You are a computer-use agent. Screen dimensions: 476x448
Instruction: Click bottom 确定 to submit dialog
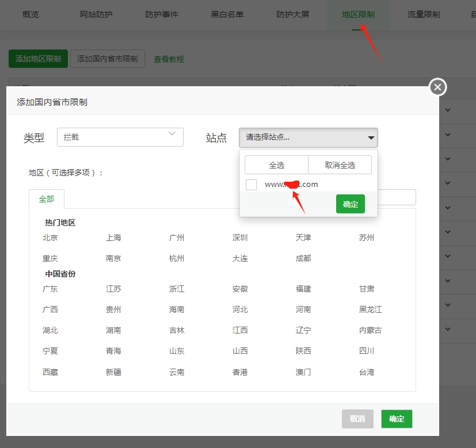pos(397,419)
